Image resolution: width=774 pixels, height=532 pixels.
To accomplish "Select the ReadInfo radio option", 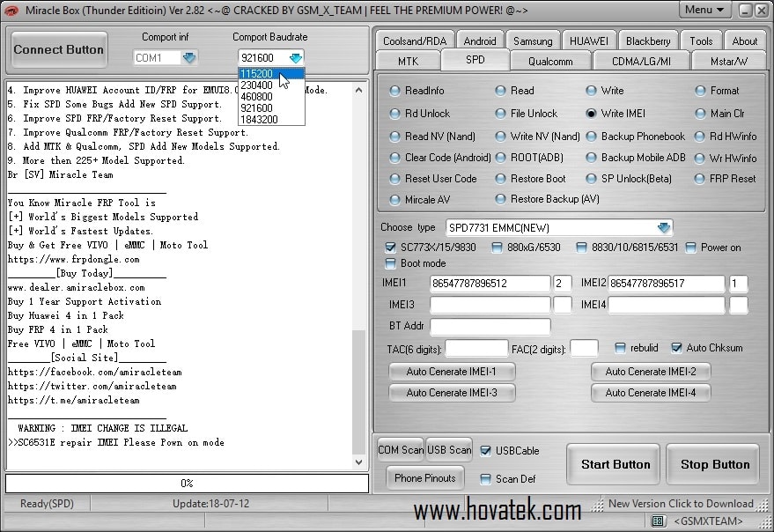I will tap(417, 91).
